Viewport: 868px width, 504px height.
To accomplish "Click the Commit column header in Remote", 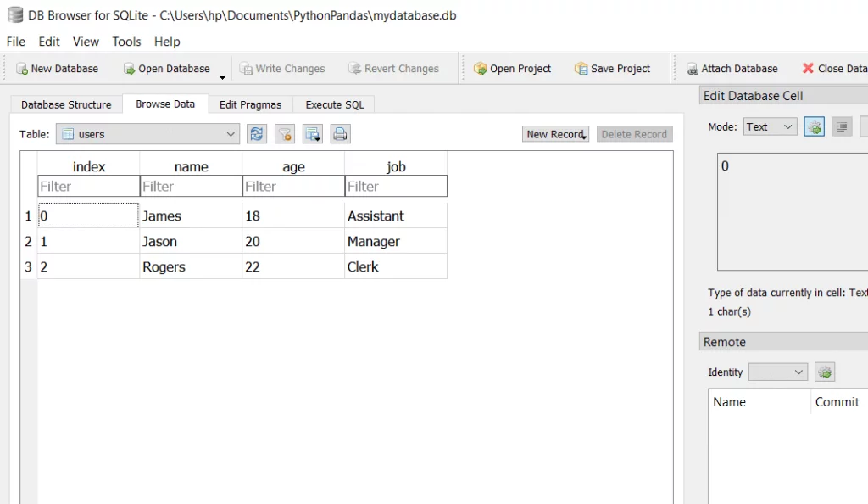I will pyautogui.click(x=839, y=402).
